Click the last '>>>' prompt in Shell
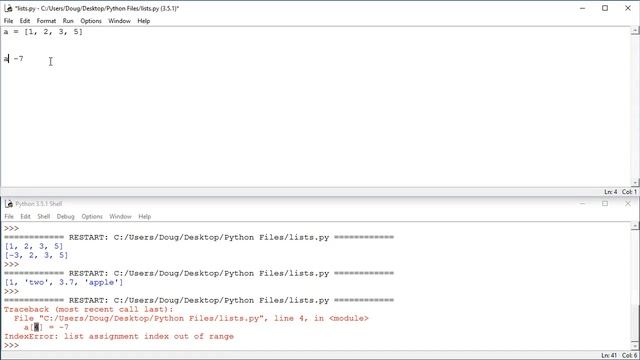Screen dimensions: 640x360 pyautogui.click(x=11, y=345)
